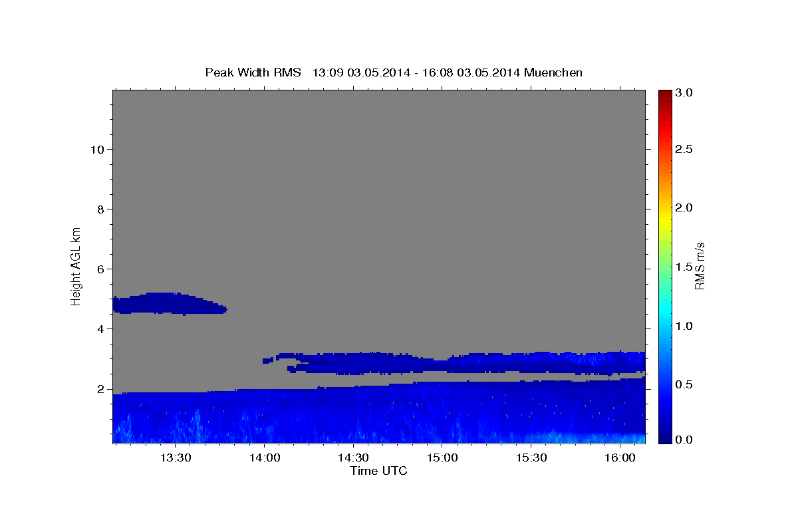Click the 'RMS m/s' colorbar label

tap(699, 266)
